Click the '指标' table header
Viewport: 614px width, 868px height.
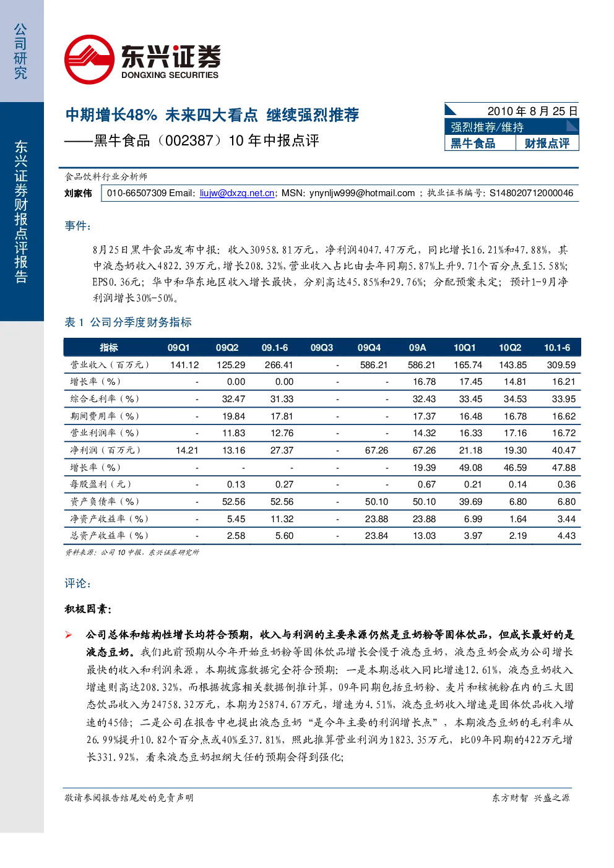tap(109, 348)
